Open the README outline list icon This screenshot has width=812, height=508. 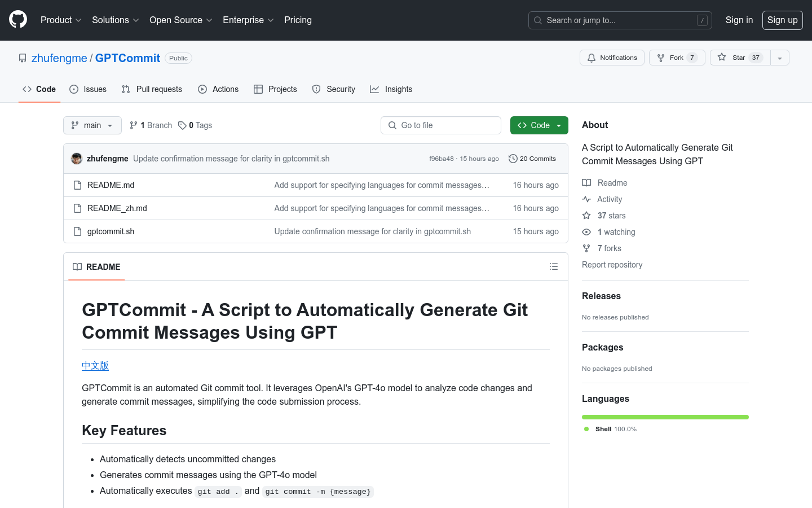(x=554, y=266)
